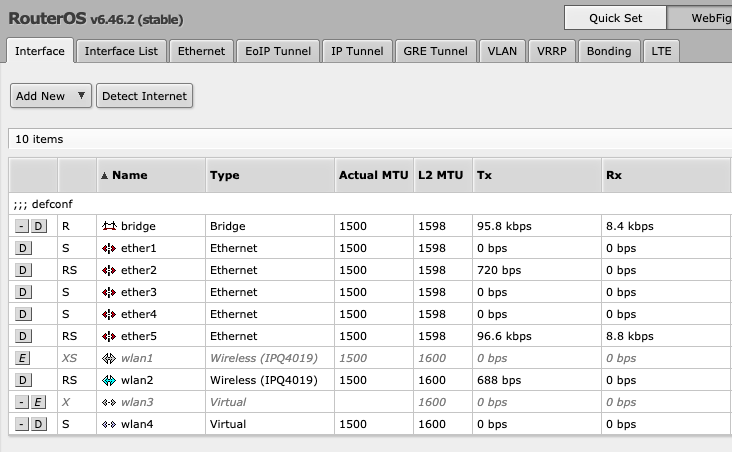Sort by the Actual MTU column header
Image resolution: width=732 pixels, height=452 pixels.
[x=374, y=175]
